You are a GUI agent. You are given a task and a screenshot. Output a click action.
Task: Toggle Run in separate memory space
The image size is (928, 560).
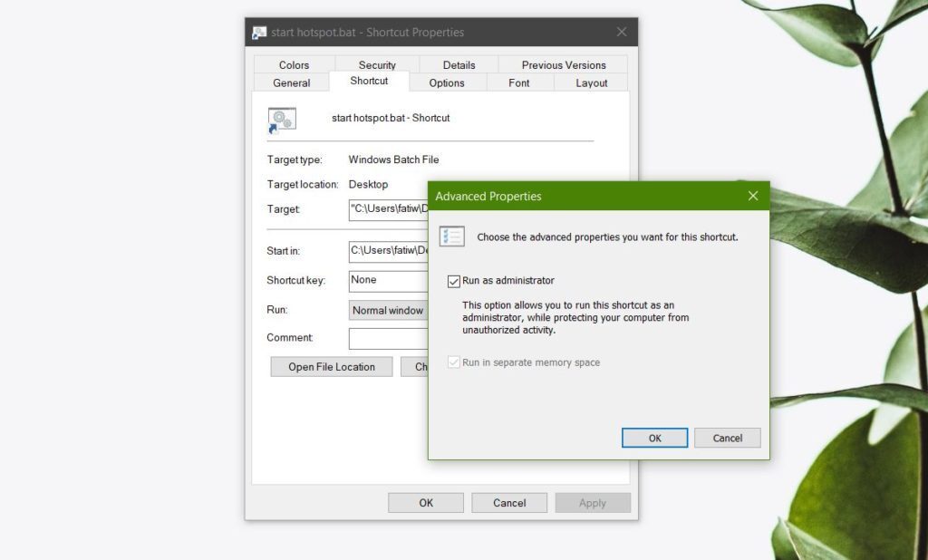452,362
